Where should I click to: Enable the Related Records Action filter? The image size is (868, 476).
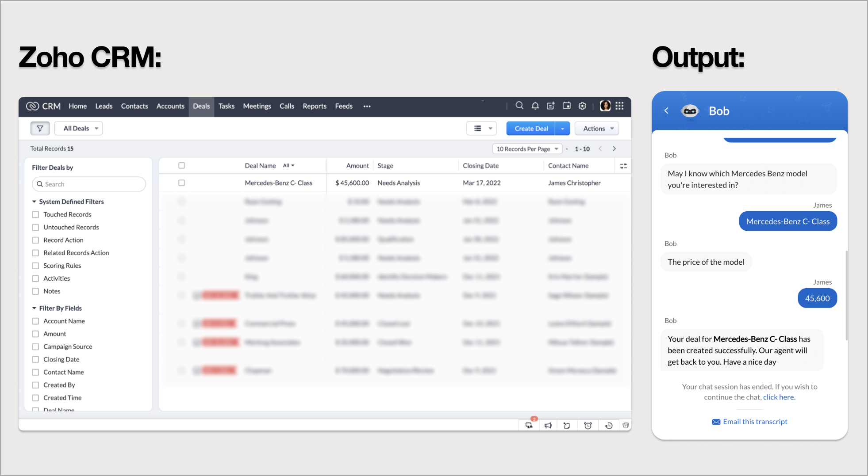click(35, 253)
